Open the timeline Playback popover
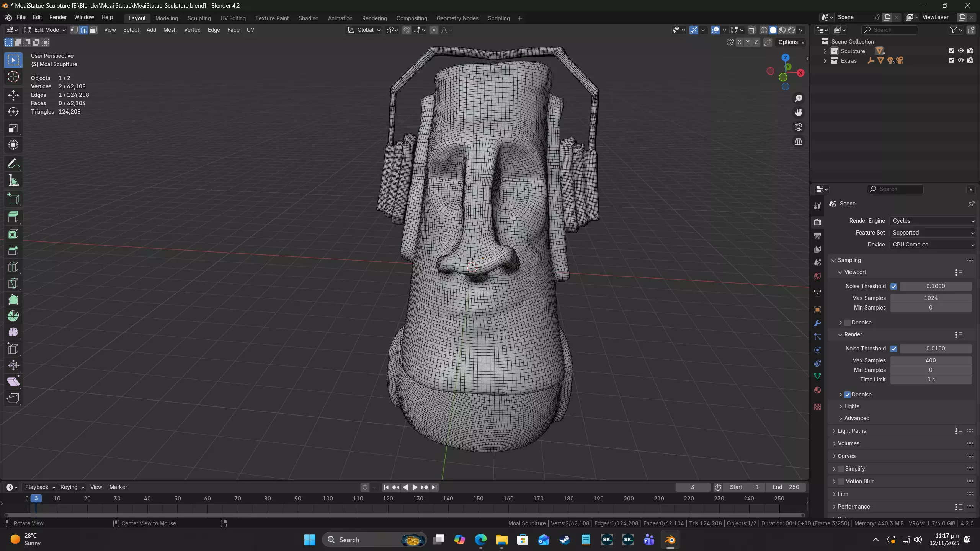 (40, 487)
